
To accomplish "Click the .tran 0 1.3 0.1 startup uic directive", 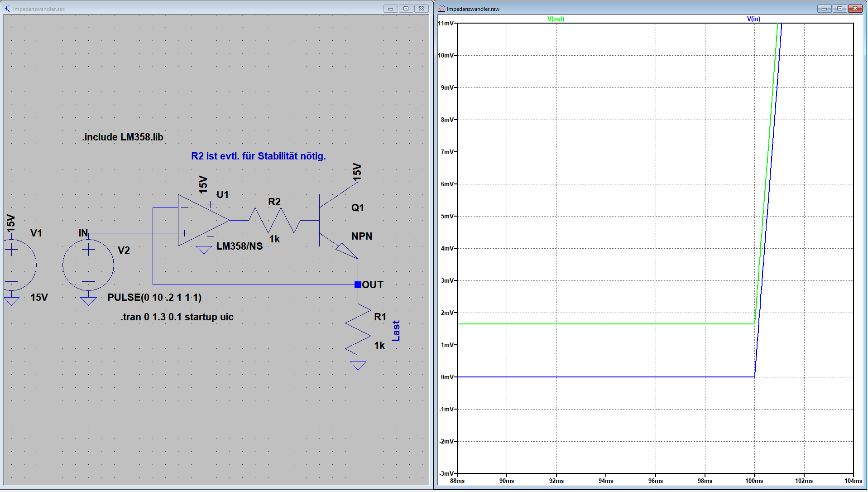I will [177, 317].
